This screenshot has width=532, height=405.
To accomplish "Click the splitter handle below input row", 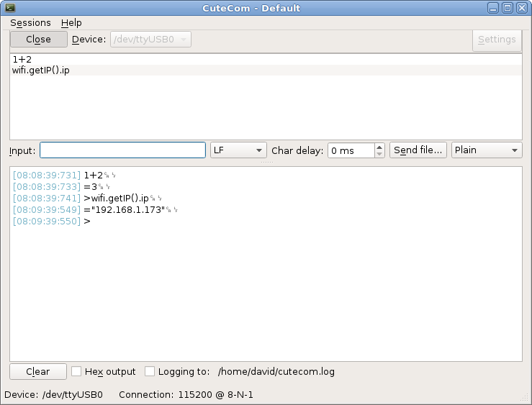I will click(266, 162).
